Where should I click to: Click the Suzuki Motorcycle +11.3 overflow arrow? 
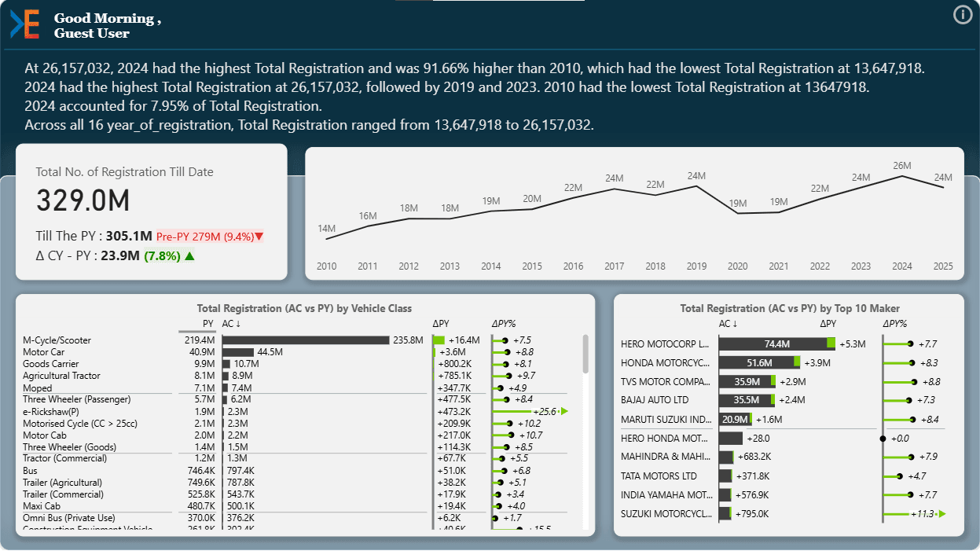(941, 514)
